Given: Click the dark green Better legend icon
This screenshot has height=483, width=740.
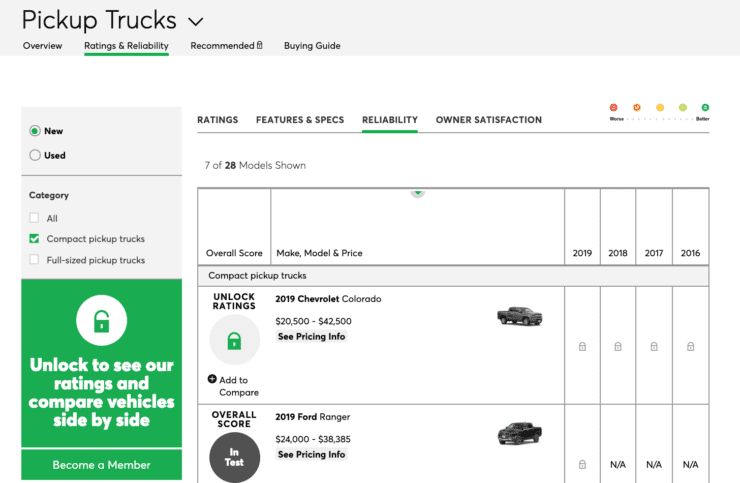Looking at the screenshot, I should (x=705, y=108).
